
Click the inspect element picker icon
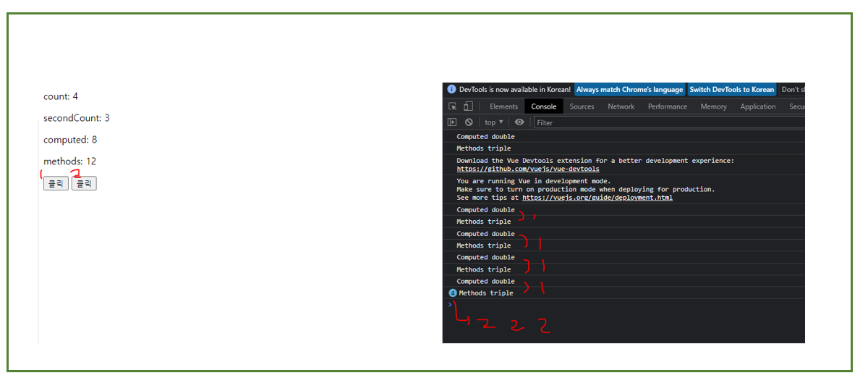[452, 106]
